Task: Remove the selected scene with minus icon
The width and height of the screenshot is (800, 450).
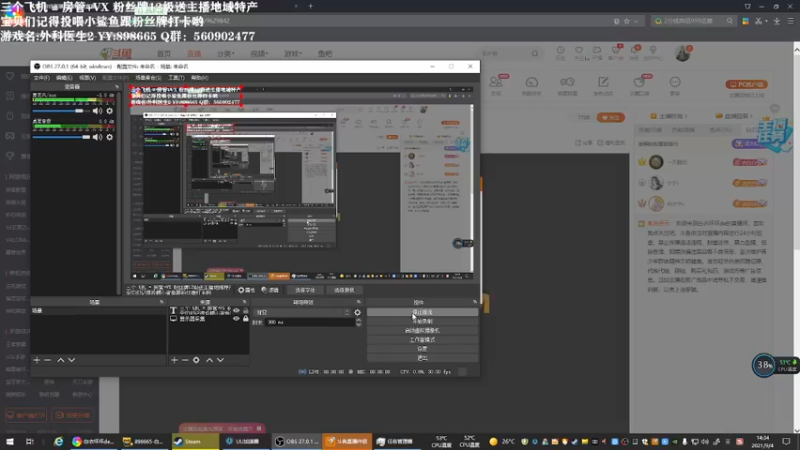Action: point(48,360)
